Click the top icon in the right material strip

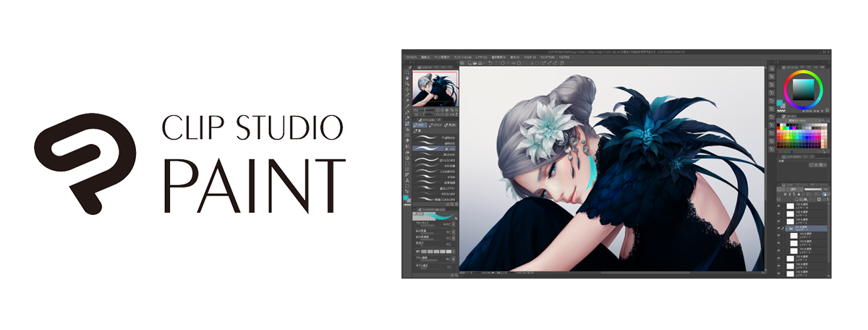(x=771, y=68)
